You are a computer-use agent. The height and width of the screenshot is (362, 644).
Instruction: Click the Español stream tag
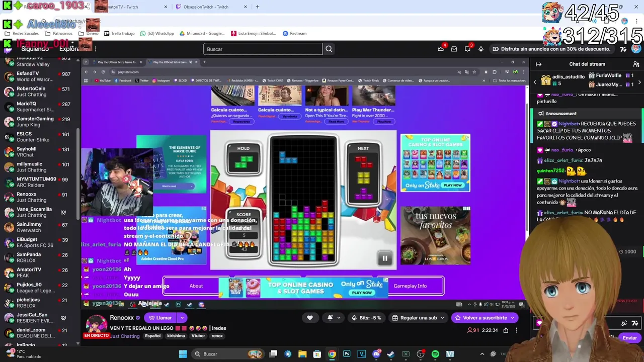[x=152, y=336]
